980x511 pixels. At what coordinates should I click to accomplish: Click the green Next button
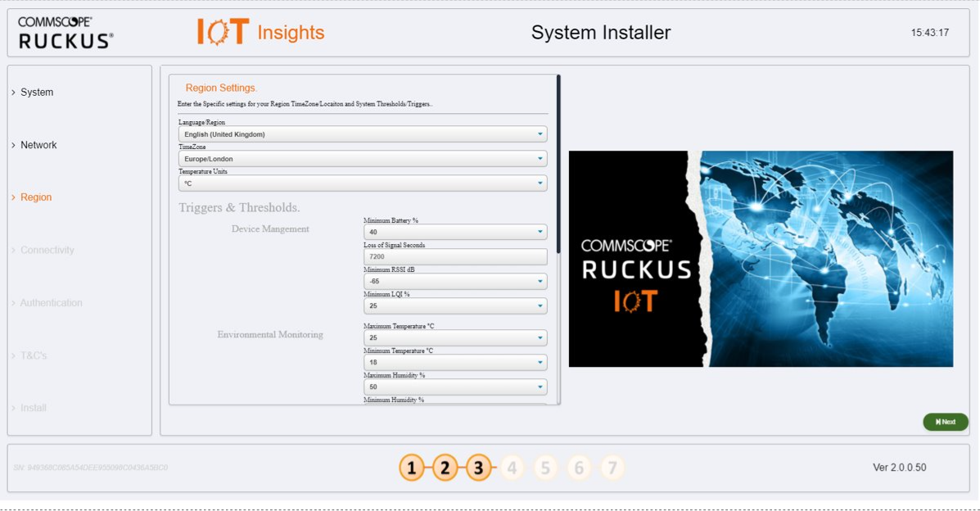tap(946, 422)
